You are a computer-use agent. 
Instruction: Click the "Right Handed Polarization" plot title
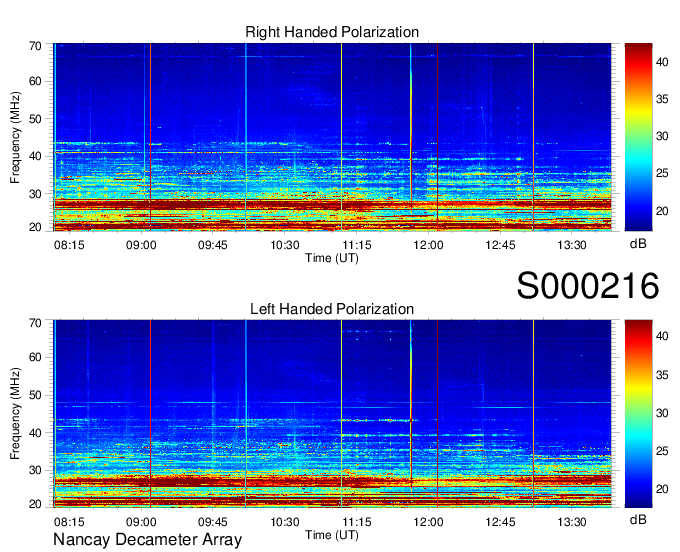(x=332, y=32)
